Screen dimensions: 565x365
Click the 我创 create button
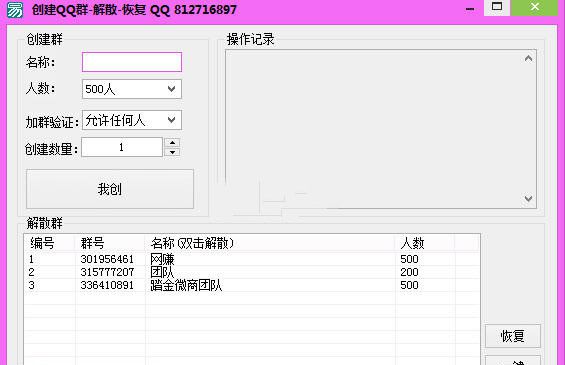click(x=110, y=189)
